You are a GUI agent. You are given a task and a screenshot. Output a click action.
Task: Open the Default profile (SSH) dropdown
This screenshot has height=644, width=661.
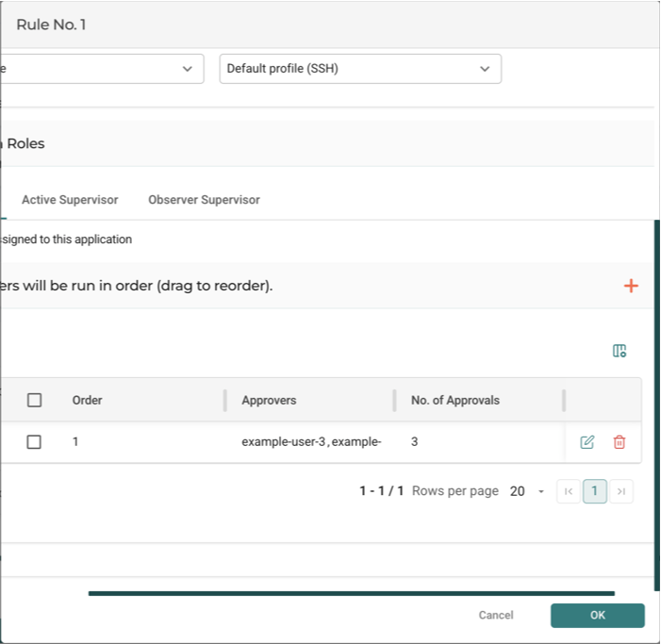tap(360, 69)
